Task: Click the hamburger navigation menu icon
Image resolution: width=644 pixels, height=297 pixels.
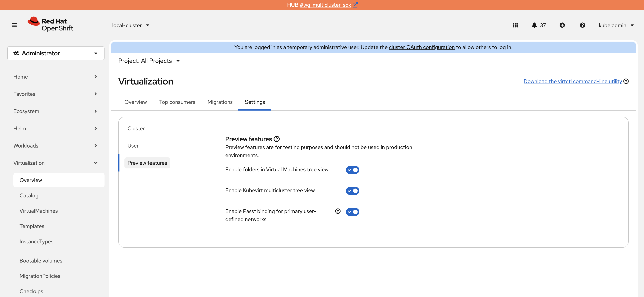Action: pos(14,25)
